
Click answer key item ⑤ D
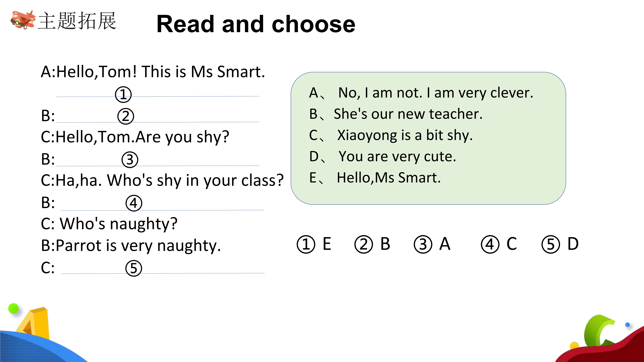[560, 244]
